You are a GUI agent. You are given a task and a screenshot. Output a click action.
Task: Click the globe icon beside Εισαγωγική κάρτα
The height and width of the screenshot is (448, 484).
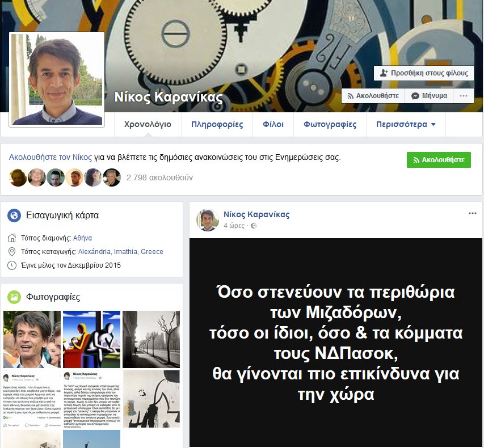click(x=14, y=214)
